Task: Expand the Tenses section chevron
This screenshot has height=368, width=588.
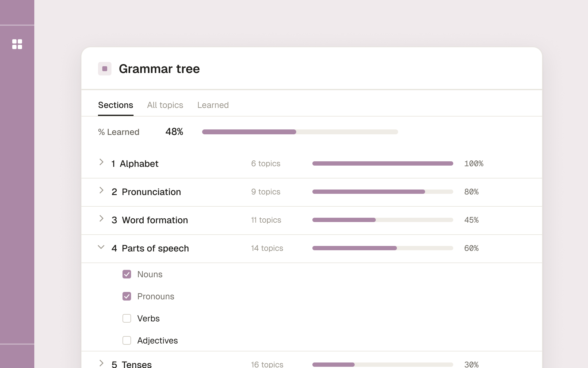Action: pos(101,363)
